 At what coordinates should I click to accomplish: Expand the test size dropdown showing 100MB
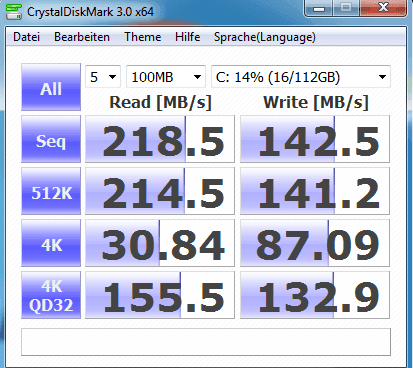pyautogui.click(x=166, y=77)
